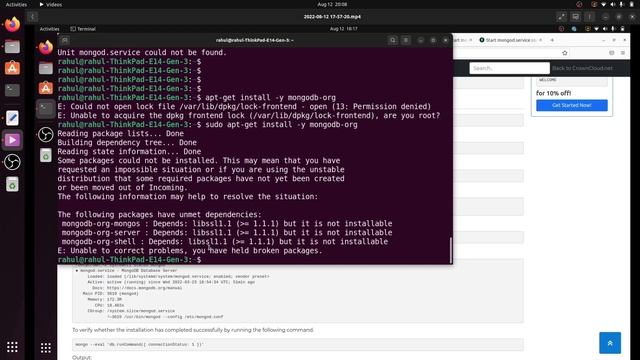The width and height of the screenshot is (640, 360).
Task: Click the search icon in Terminal header
Action: click(393, 40)
